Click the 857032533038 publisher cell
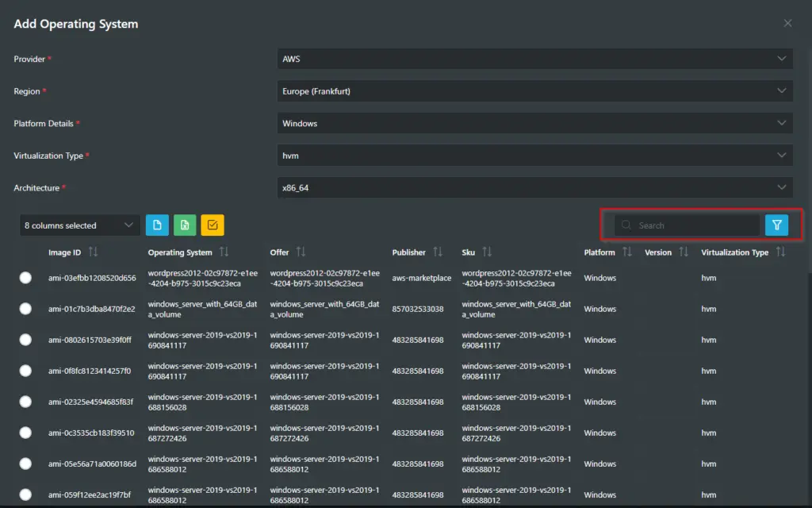The image size is (812, 508). pos(417,309)
